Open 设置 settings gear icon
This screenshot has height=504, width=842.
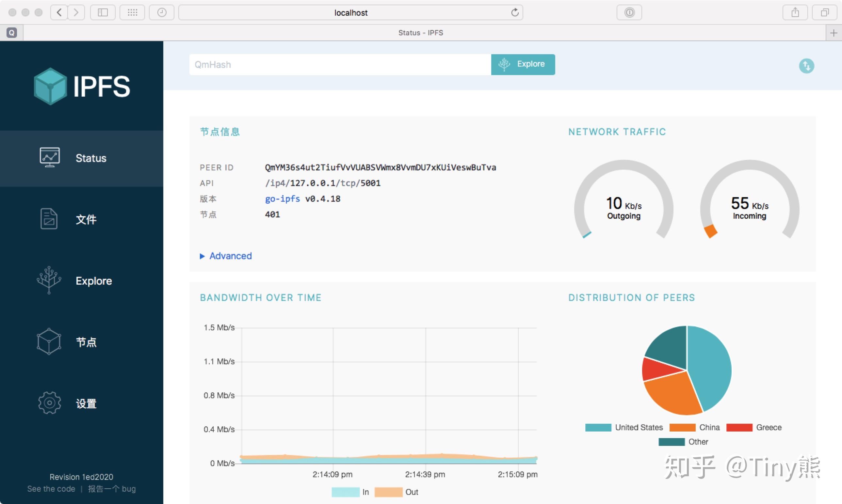click(50, 403)
